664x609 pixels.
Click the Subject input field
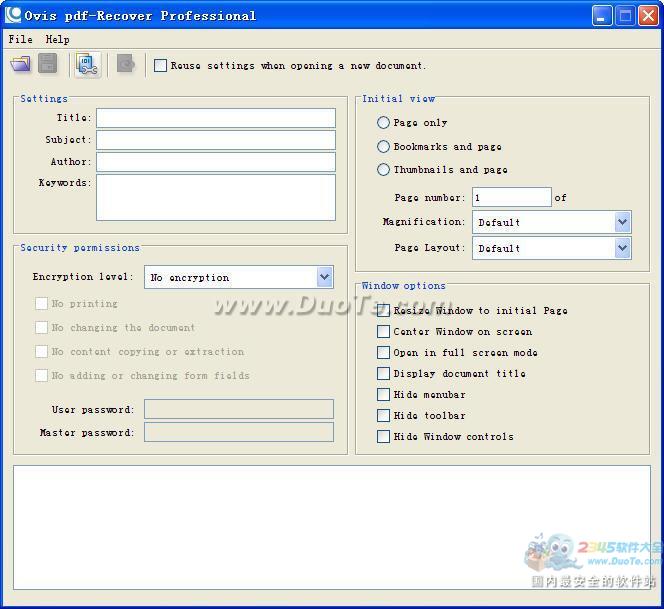[216, 140]
